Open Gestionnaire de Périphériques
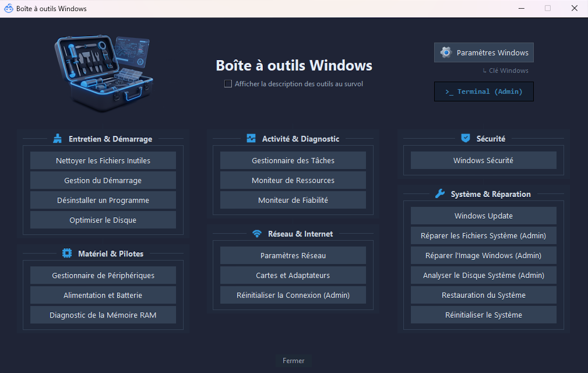Image resolution: width=588 pixels, height=373 pixels. [x=103, y=275]
